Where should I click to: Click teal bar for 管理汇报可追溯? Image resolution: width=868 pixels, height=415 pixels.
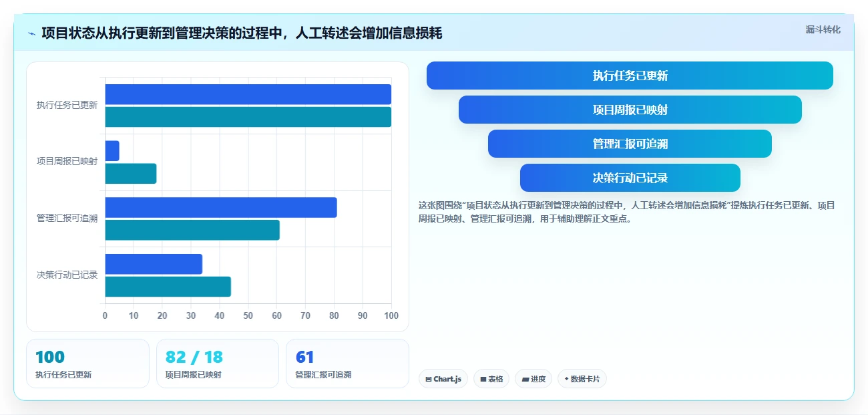coord(192,230)
